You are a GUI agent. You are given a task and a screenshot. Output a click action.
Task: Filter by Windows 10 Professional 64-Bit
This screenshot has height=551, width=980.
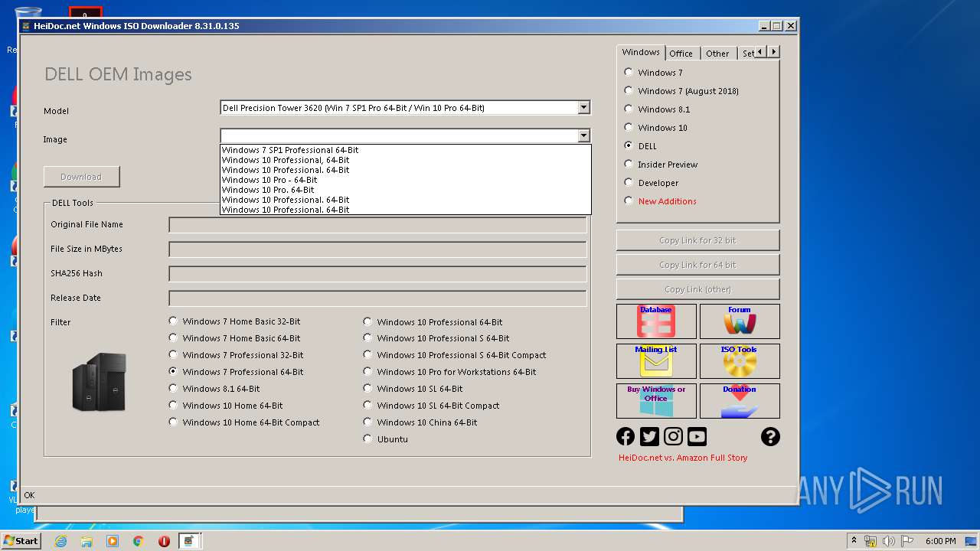coord(367,321)
